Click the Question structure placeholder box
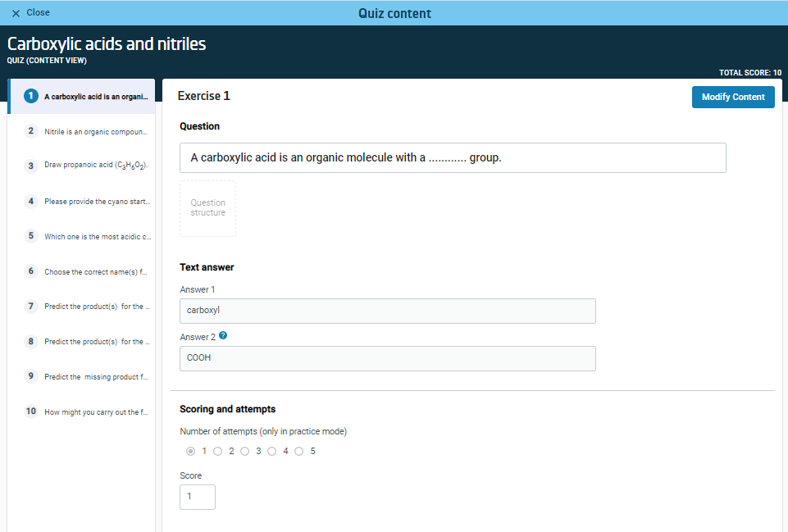Screen dimensions: 788x532 [207, 208]
